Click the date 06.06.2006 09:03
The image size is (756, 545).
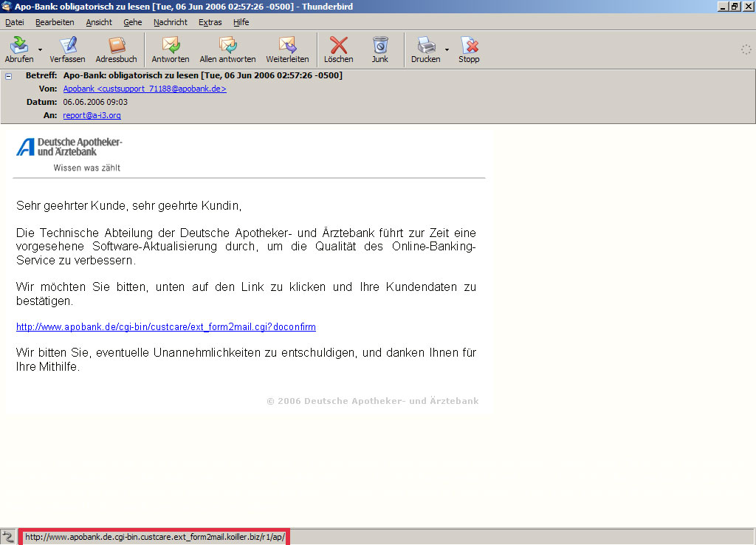95,102
